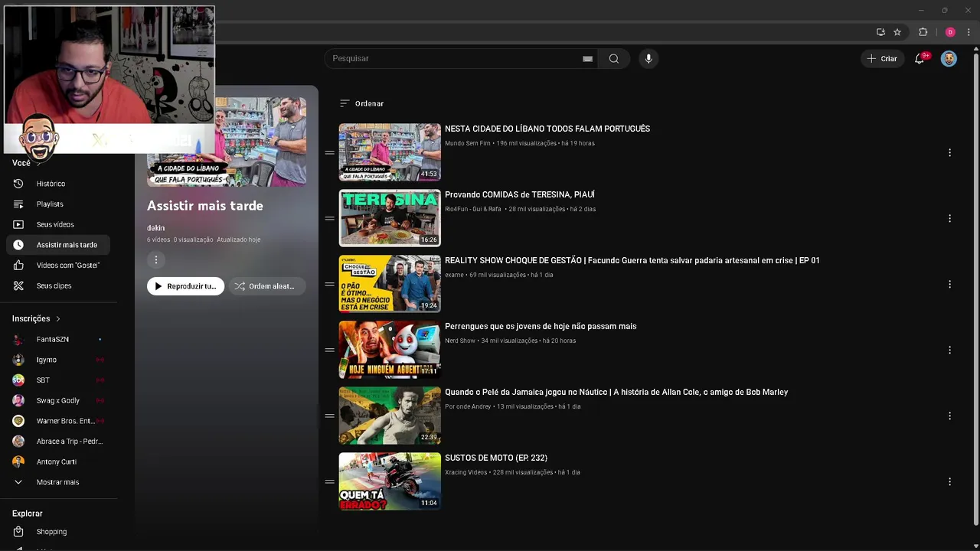Open playlist options three-dot menu under dakin
980x551 pixels.
pyautogui.click(x=155, y=260)
